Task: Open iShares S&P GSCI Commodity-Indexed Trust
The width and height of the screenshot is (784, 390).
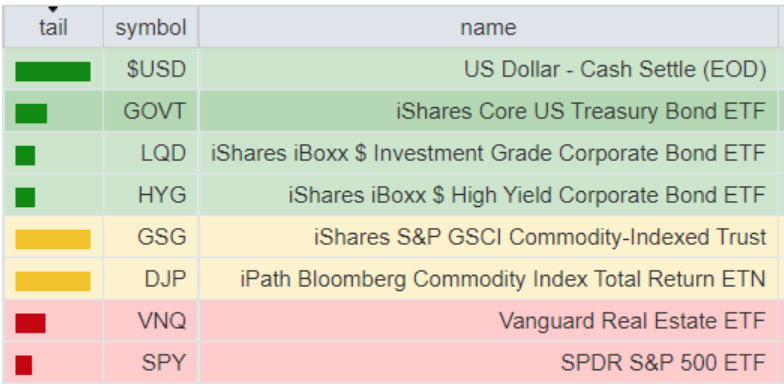Action: 540,237
